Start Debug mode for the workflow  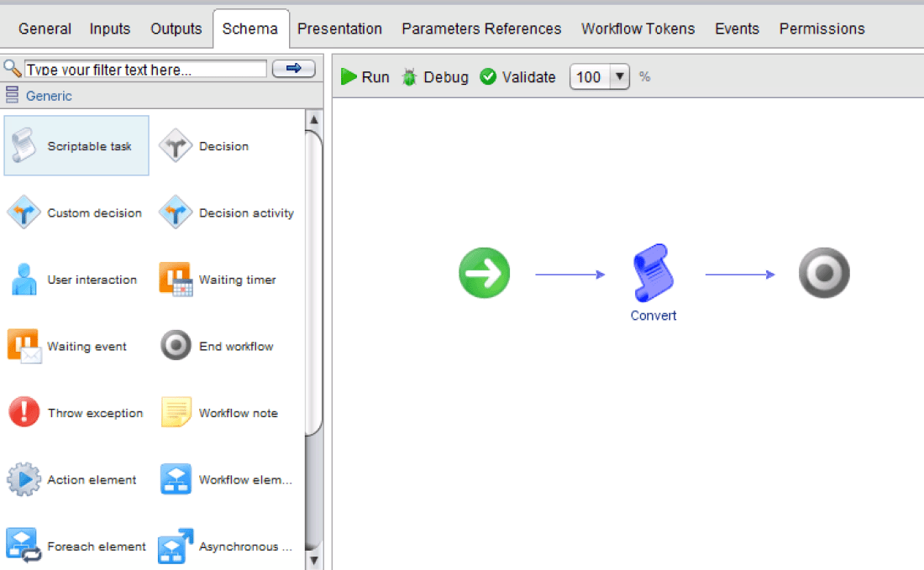(x=435, y=77)
